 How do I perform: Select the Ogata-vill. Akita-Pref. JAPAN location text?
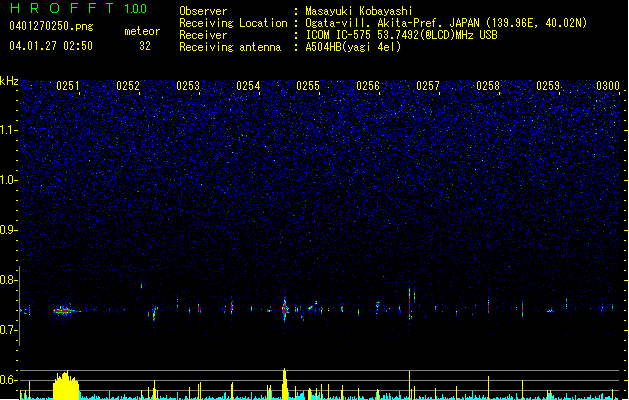pos(446,23)
